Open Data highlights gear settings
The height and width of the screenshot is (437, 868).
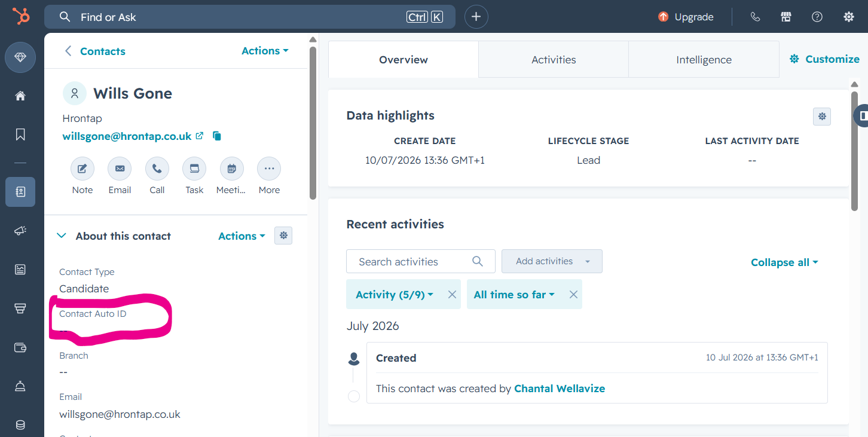point(822,116)
